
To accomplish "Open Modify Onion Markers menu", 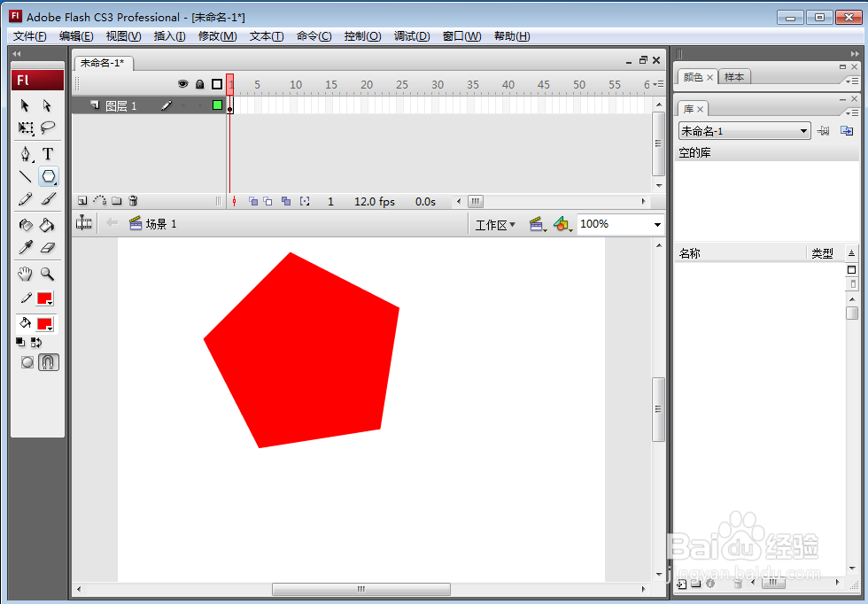I will pyautogui.click(x=305, y=202).
